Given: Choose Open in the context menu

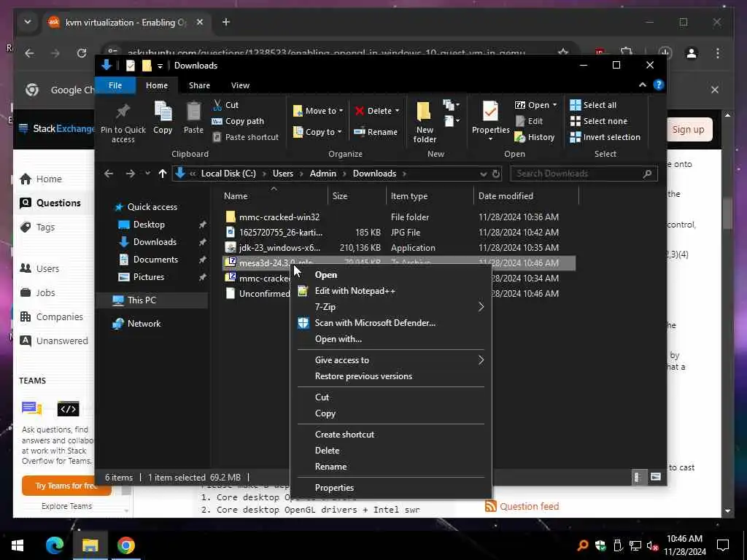Looking at the screenshot, I should click(326, 275).
